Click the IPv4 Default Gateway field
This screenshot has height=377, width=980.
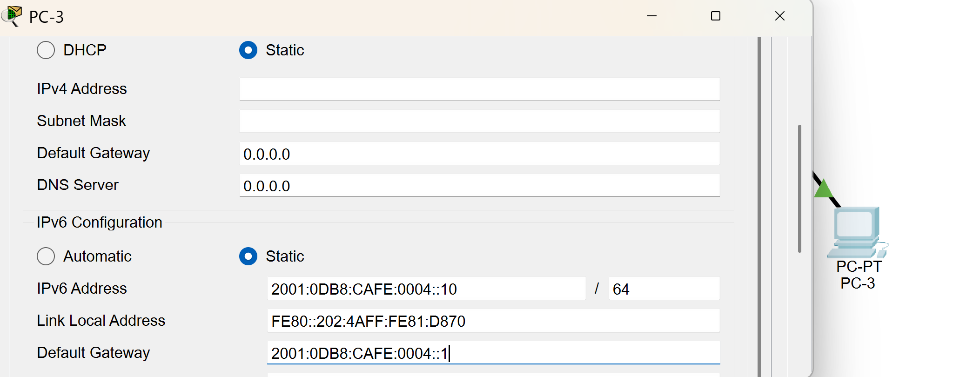click(479, 154)
